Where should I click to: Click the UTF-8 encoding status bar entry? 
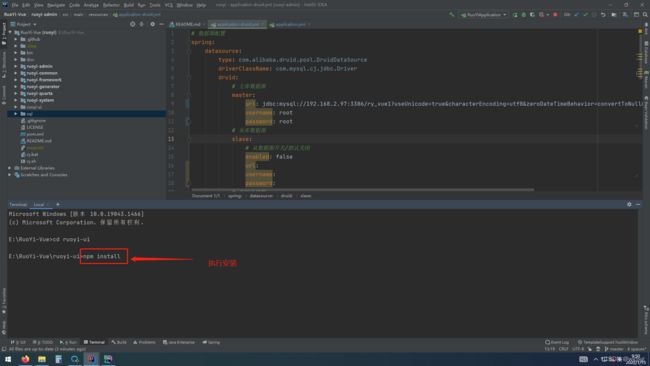(x=578, y=349)
